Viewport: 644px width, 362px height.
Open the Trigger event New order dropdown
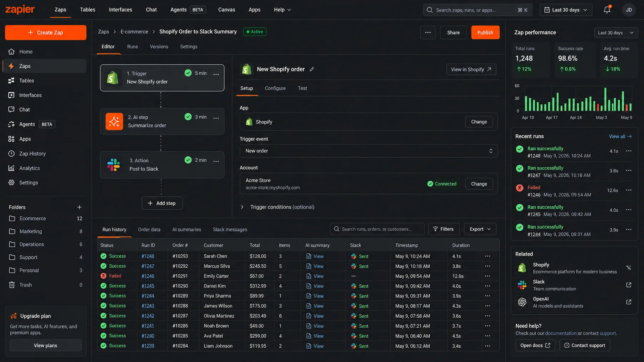click(x=369, y=151)
